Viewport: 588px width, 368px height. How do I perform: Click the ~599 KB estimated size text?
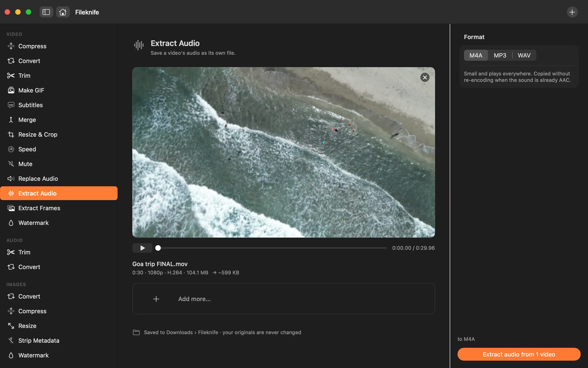[x=228, y=273]
